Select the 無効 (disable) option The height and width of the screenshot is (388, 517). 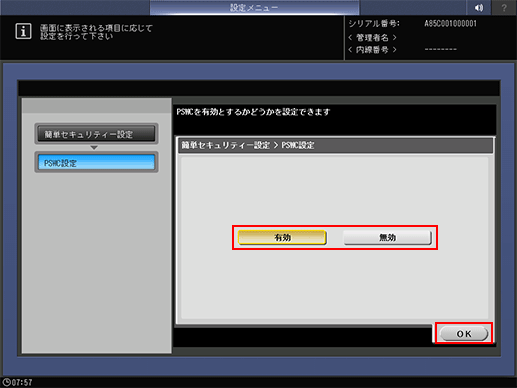coord(387,238)
